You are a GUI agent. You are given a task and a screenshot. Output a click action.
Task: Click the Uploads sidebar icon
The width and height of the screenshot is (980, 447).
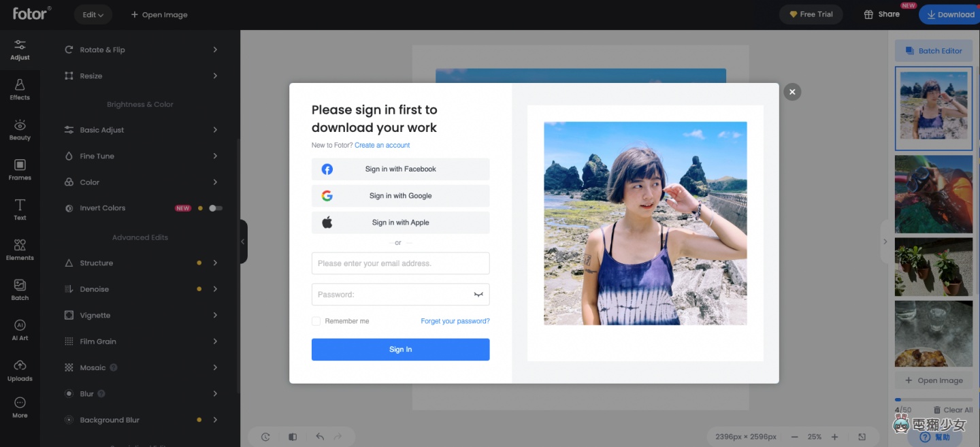tap(20, 369)
